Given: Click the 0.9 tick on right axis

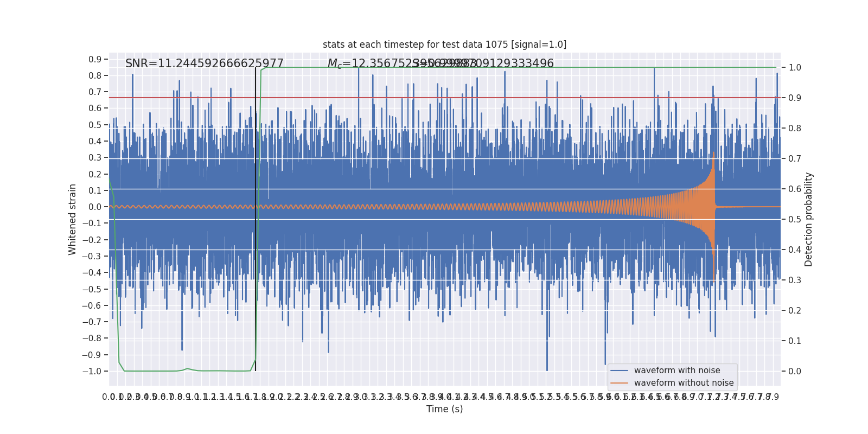Looking at the screenshot, I should 795,98.
